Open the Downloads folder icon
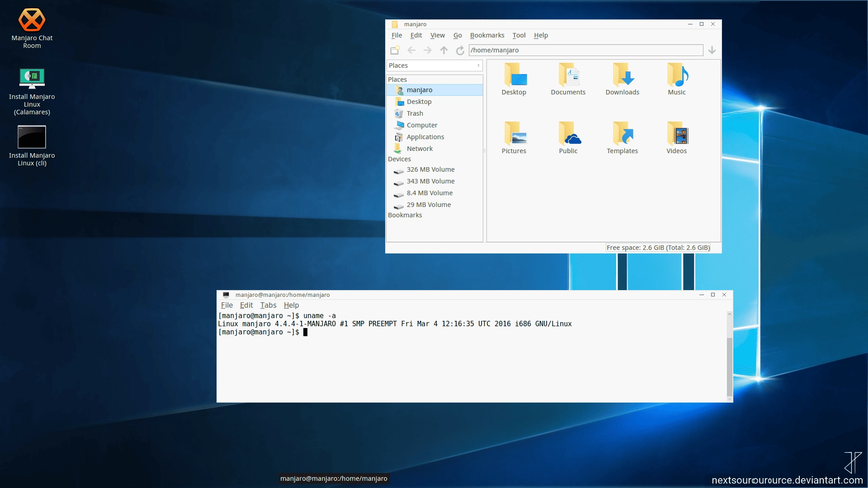This screenshot has height=488, width=868. (x=623, y=79)
